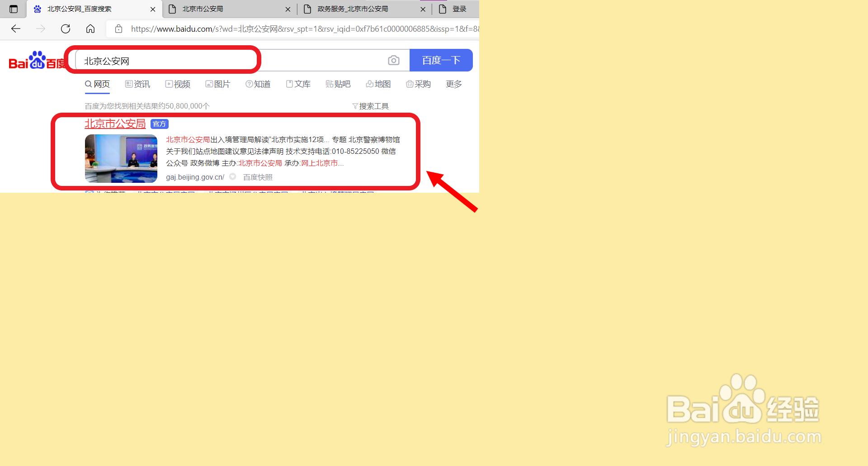The width and height of the screenshot is (868, 466).
Task: Open the 北京市公安局 result title link
Action: coord(115,124)
